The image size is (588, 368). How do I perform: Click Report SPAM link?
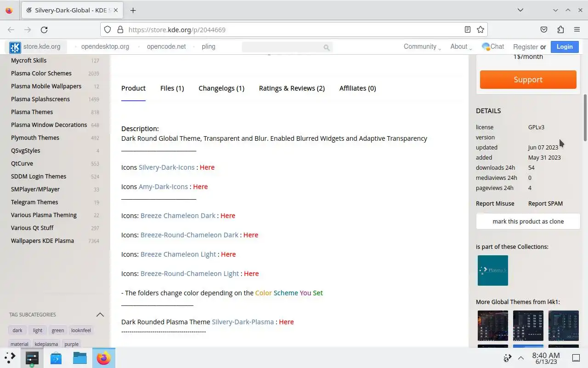tap(545, 203)
